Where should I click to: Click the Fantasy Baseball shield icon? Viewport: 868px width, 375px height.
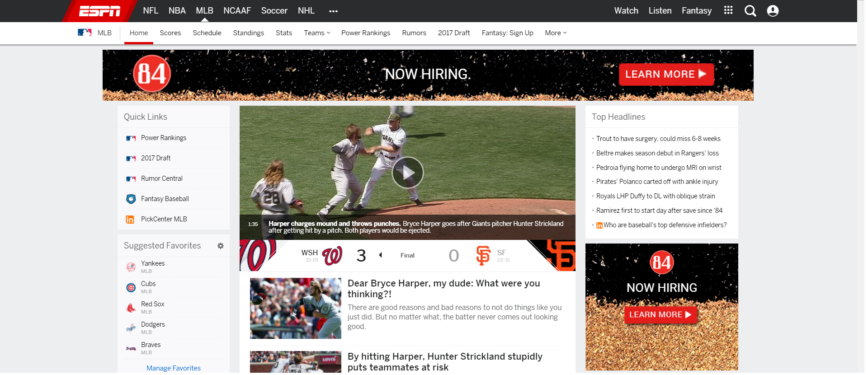coord(131,199)
